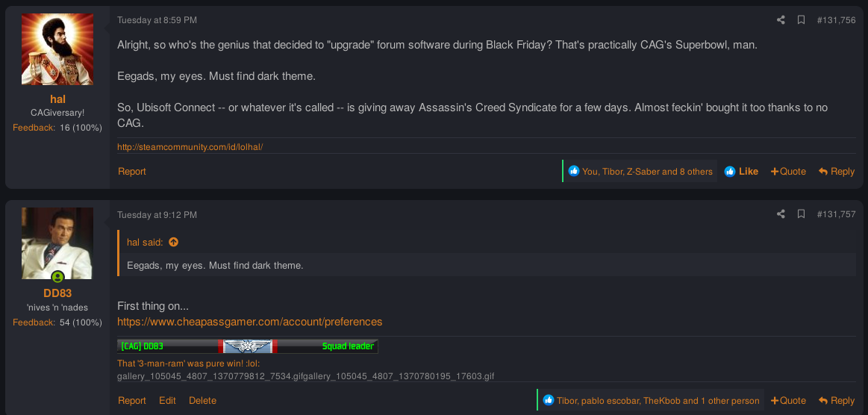The width and height of the screenshot is (868, 415).
Task: Open DD83's online status indicator icon
Action: (x=57, y=277)
